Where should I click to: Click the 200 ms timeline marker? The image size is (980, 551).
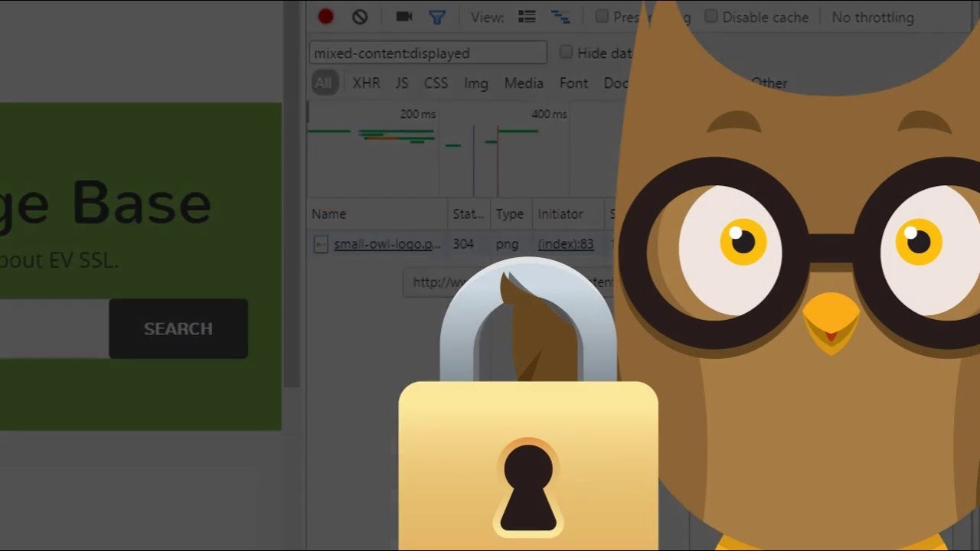coord(418,114)
